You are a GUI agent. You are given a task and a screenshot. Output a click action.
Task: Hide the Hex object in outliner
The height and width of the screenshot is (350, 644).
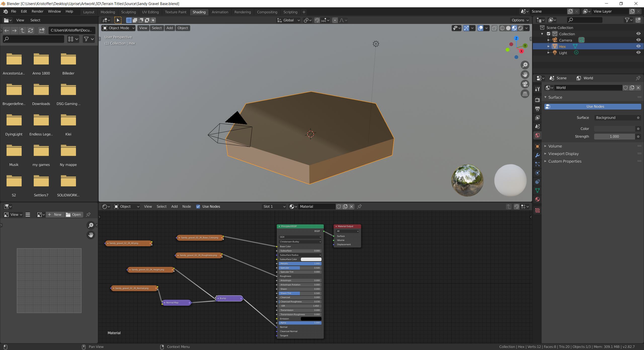(638, 46)
